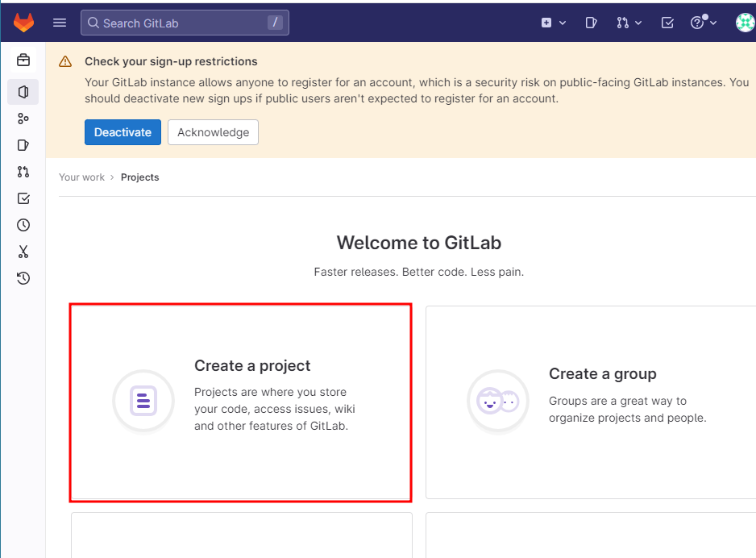
Task: Click 'Check your sign-up restrictions' heading
Action: pos(171,61)
